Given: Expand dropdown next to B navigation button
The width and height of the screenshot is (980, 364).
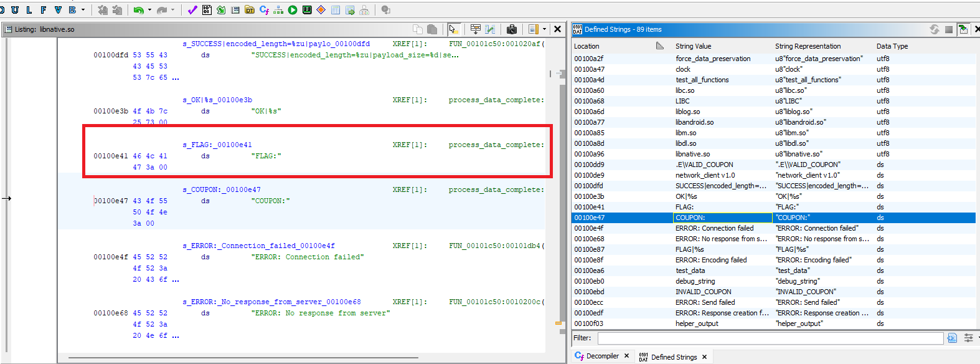Looking at the screenshot, I should pyautogui.click(x=83, y=10).
